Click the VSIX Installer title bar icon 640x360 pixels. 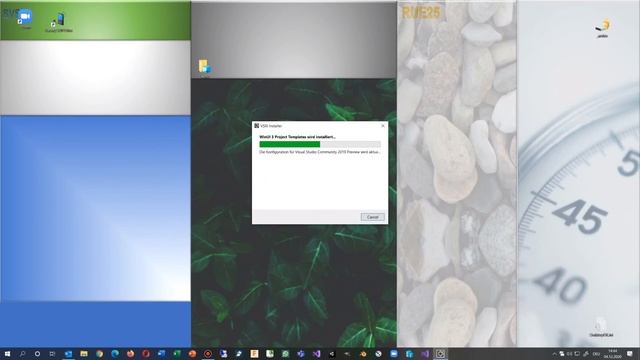[x=256, y=126]
